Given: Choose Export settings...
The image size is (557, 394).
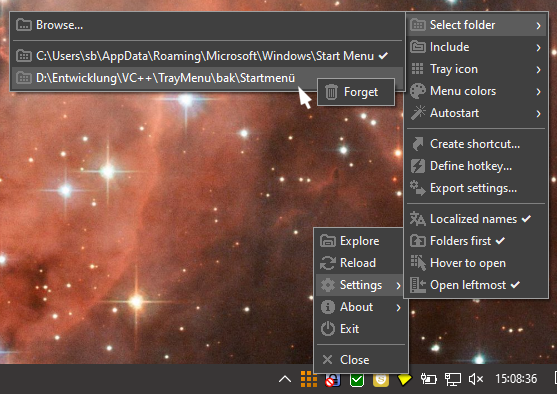Looking at the screenshot, I should [x=476, y=188].
